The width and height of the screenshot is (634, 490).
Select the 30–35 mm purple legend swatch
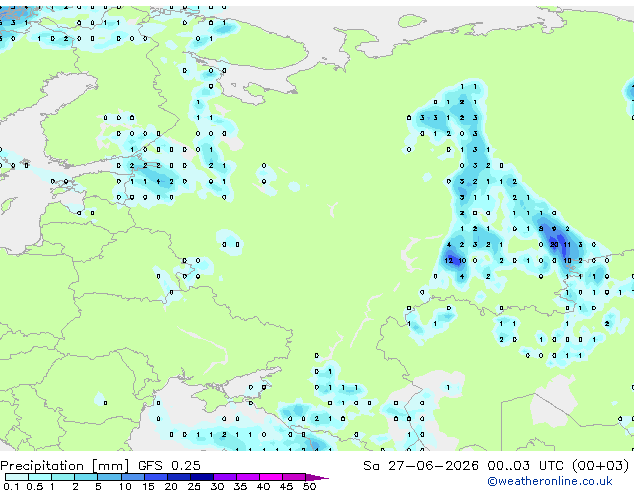point(225,477)
